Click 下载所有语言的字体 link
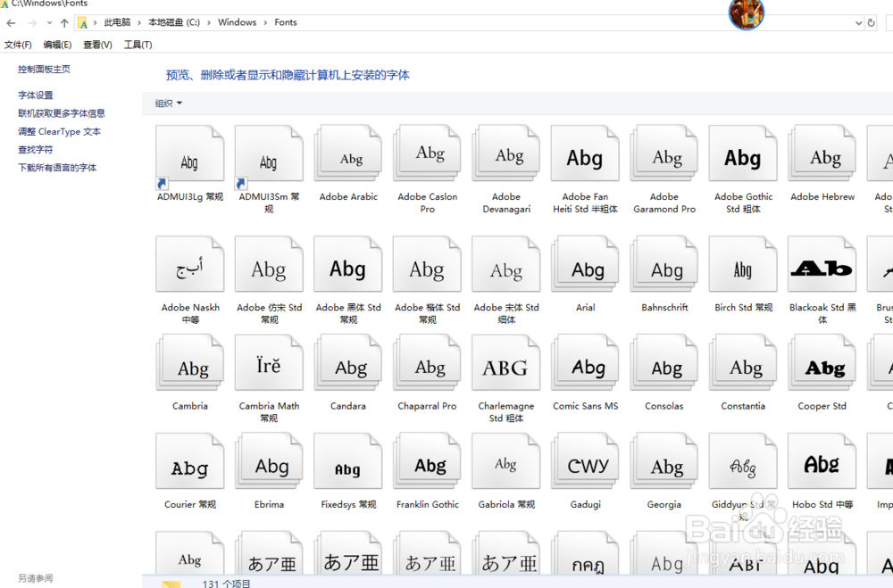 57,168
